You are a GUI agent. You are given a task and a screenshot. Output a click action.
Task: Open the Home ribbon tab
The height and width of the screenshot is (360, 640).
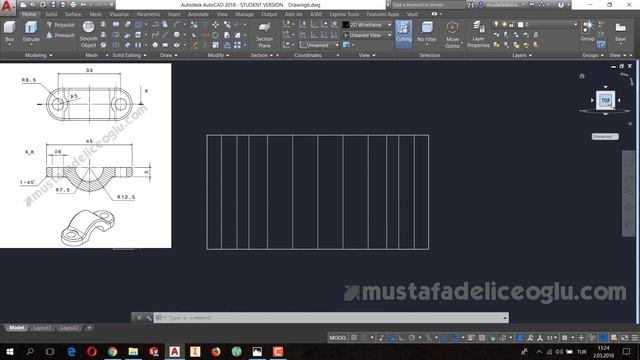[x=29, y=14]
